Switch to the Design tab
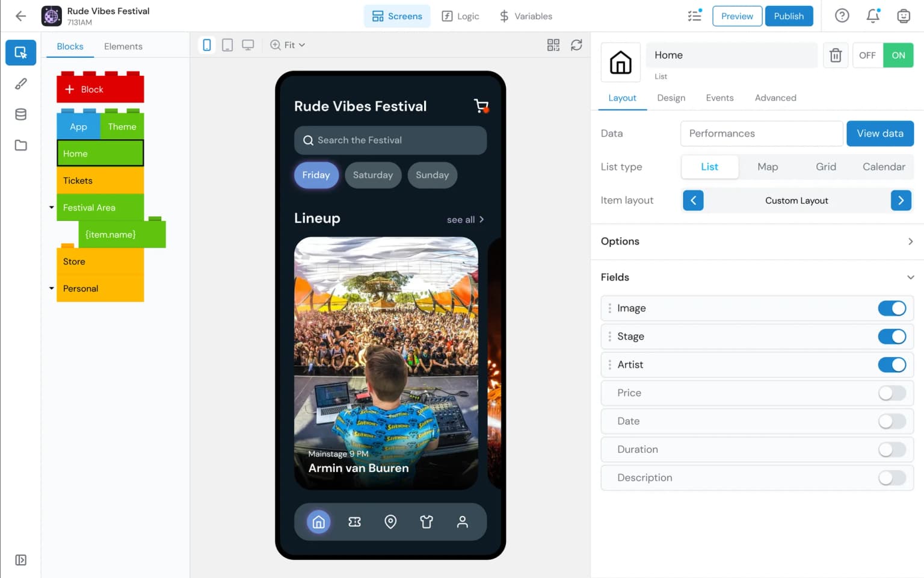The width and height of the screenshot is (924, 578). (671, 98)
